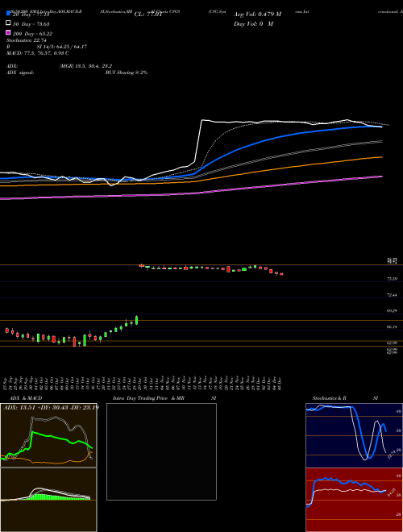Click the "Stochastics & R" panel title
The height and width of the screenshot is (532, 403).
tap(329, 398)
